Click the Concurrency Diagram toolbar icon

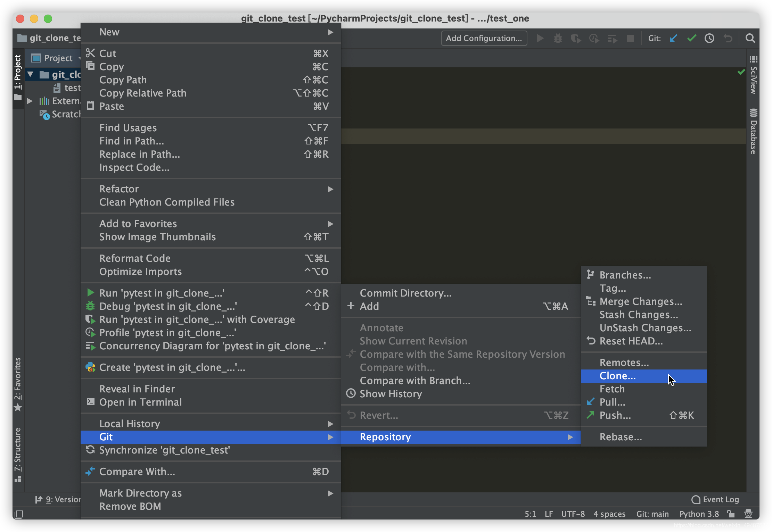tap(612, 38)
